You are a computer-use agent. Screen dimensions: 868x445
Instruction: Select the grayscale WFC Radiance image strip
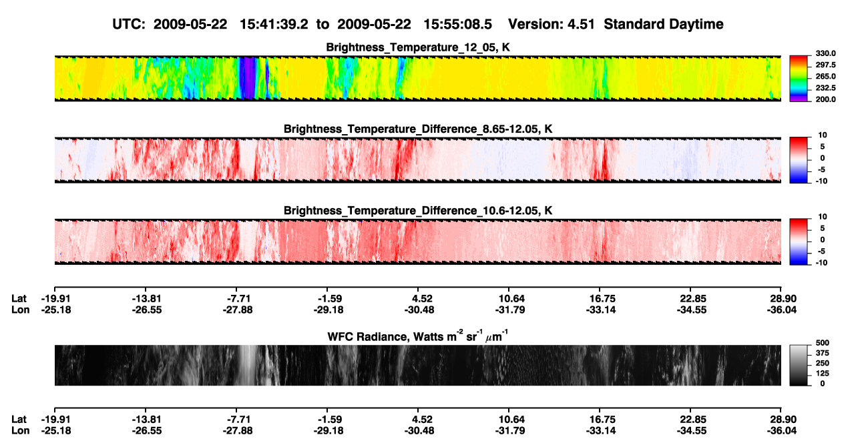point(417,365)
